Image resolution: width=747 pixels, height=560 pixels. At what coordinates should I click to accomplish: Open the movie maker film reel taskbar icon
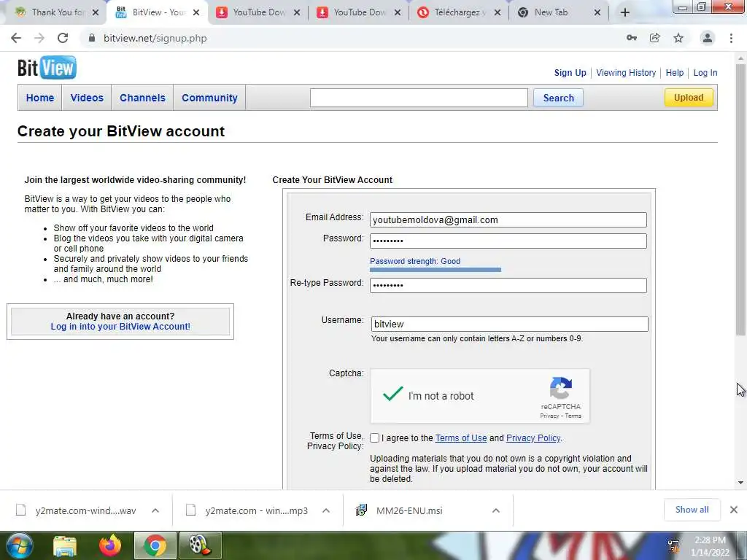200,545
